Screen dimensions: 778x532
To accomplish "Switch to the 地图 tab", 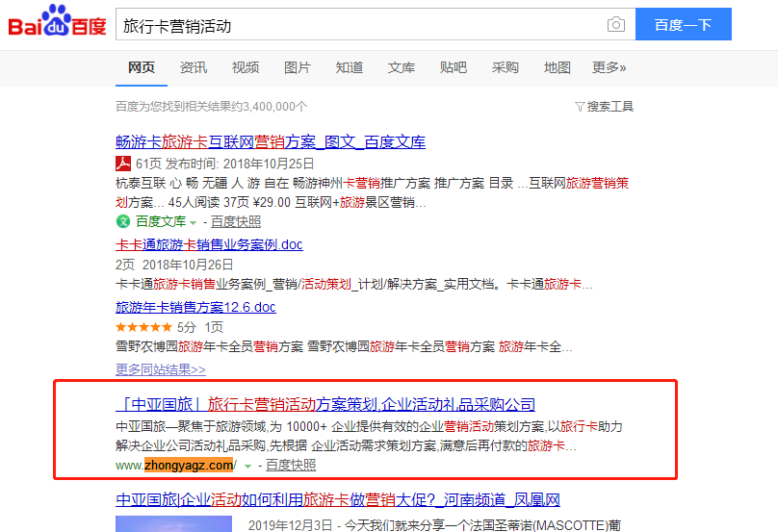I will 558,67.
